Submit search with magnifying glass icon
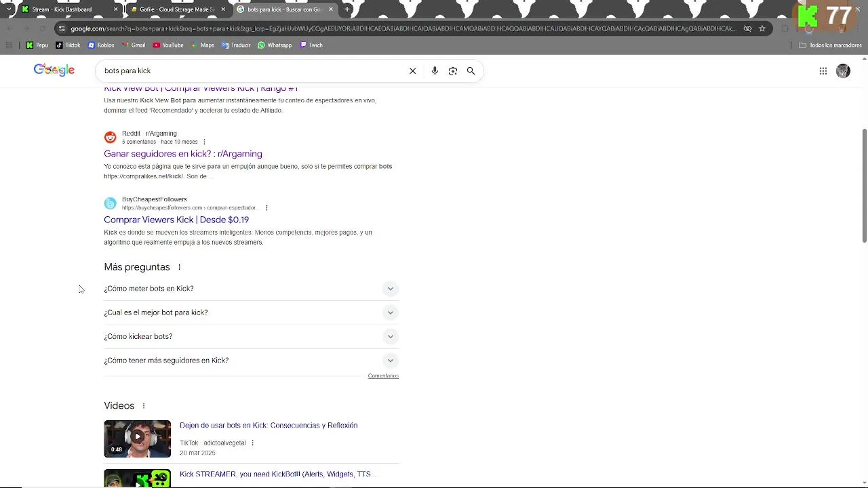 471,70
